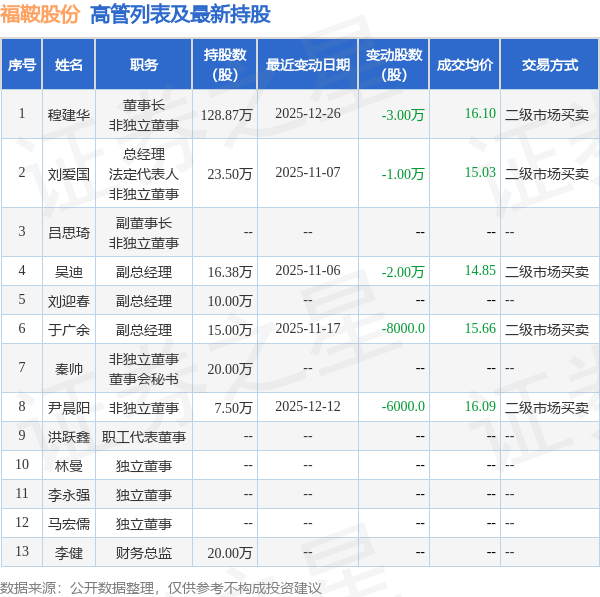This screenshot has height=597, width=600.
Task: Click the holding value 128.87万
Action: 226,114
